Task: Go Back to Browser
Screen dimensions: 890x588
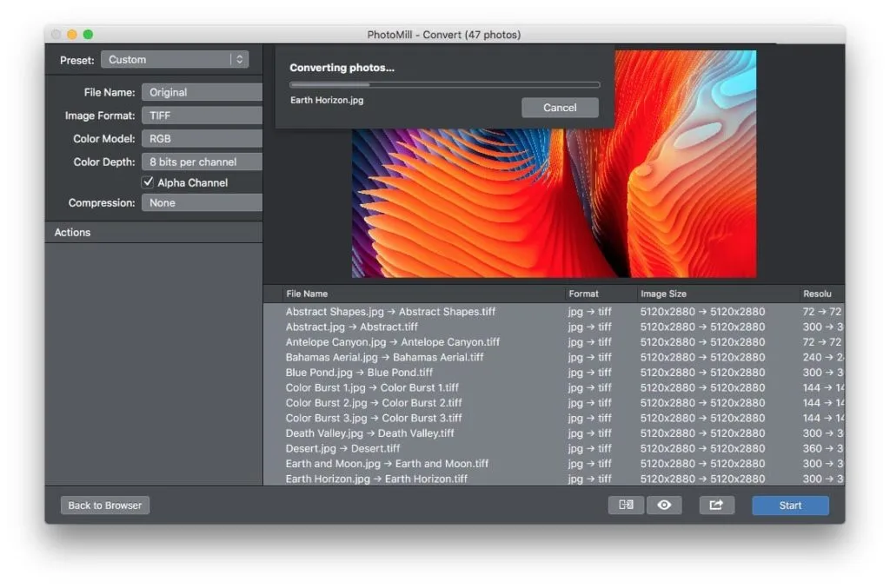Action: coord(104,505)
